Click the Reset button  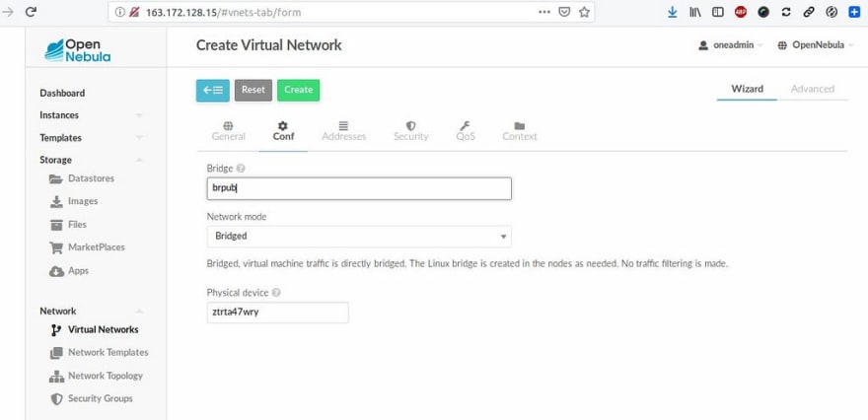[253, 90]
